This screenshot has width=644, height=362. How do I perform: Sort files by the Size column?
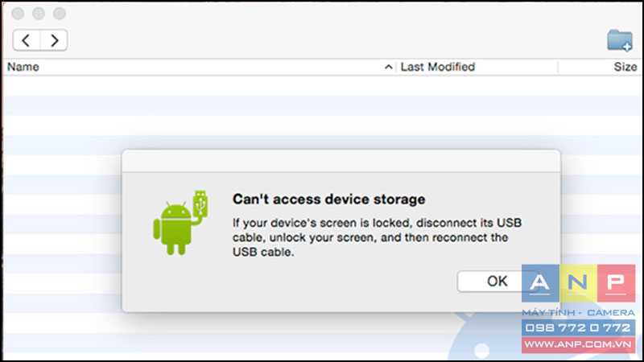(x=625, y=67)
